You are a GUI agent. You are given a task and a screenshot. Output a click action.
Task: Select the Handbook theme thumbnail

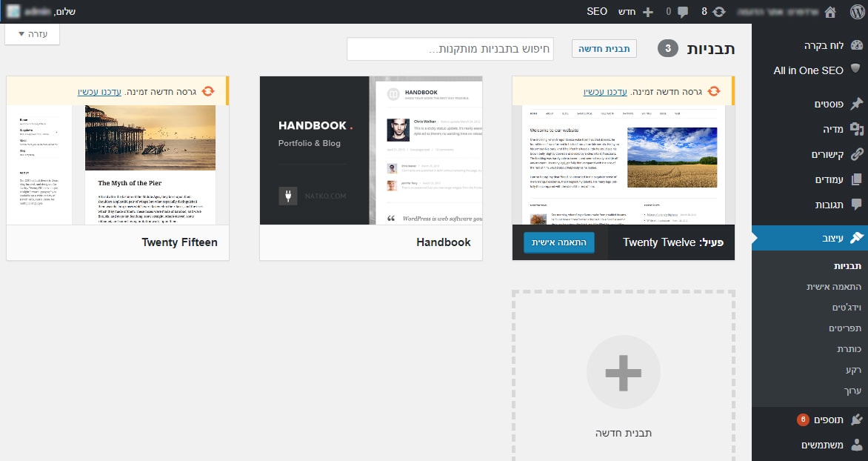point(370,150)
